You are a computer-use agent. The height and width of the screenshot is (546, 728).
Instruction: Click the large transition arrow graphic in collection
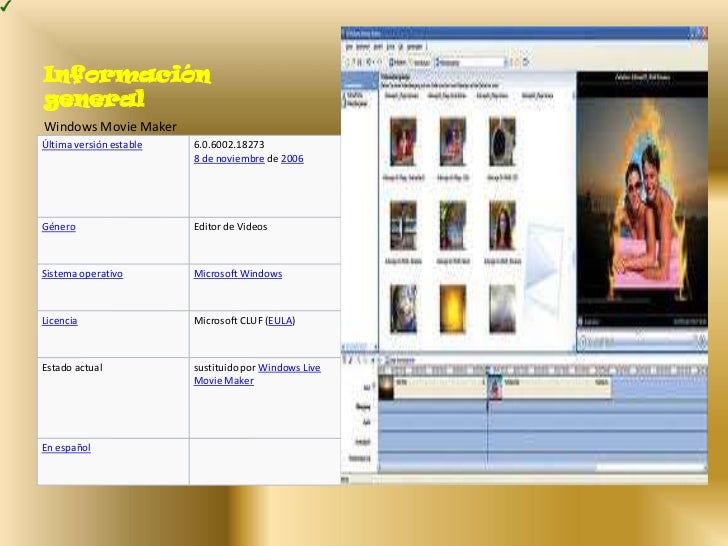(543, 269)
